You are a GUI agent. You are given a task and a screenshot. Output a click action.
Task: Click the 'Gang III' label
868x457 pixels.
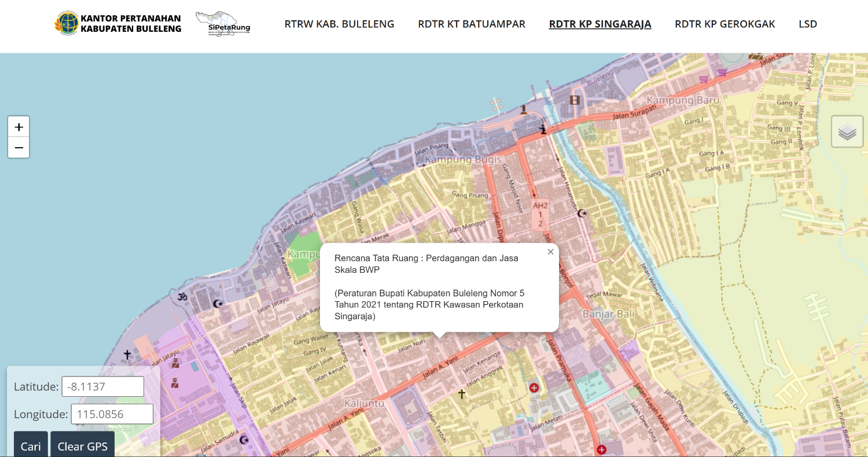[778, 129]
